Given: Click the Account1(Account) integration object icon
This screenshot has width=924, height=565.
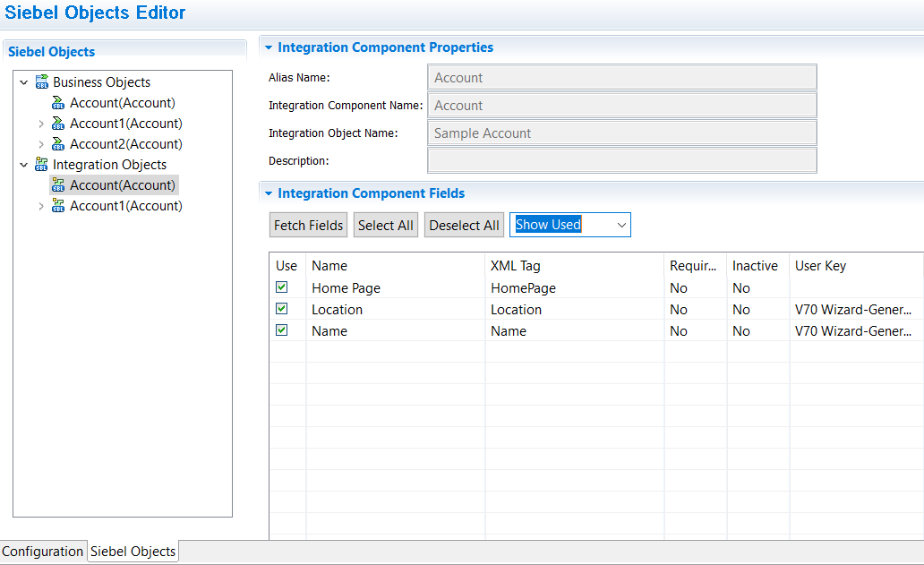Looking at the screenshot, I should (58, 206).
